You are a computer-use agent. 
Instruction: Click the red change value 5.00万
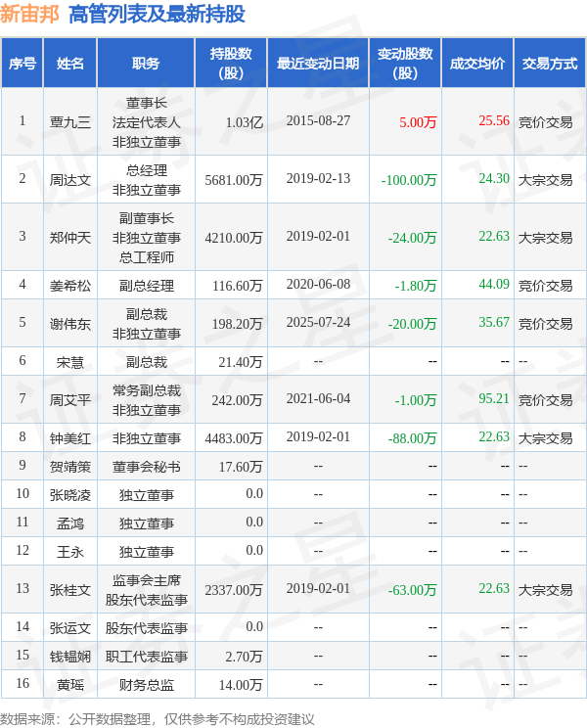(418, 122)
